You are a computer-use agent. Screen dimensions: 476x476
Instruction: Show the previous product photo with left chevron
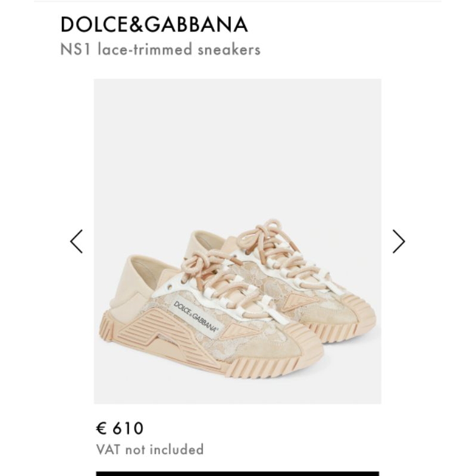pyautogui.click(x=76, y=242)
